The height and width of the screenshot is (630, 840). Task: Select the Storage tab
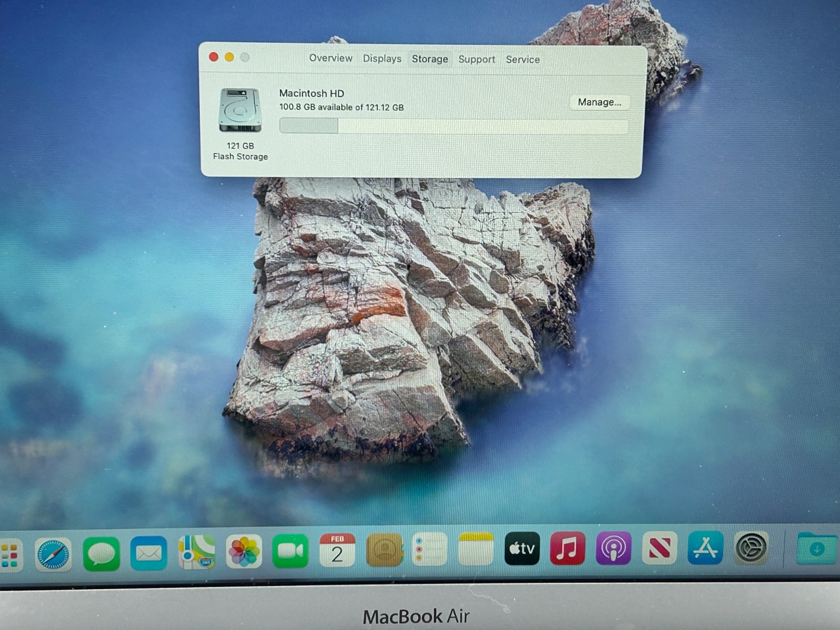[429, 59]
